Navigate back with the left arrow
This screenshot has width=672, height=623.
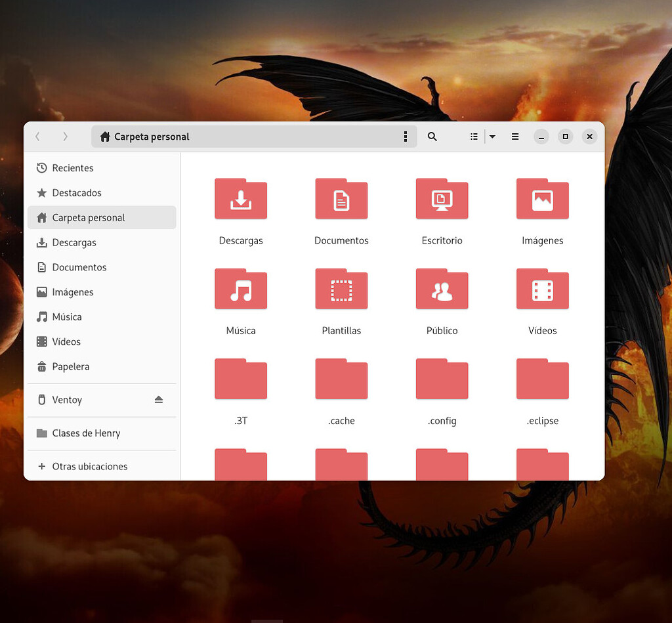coord(37,137)
